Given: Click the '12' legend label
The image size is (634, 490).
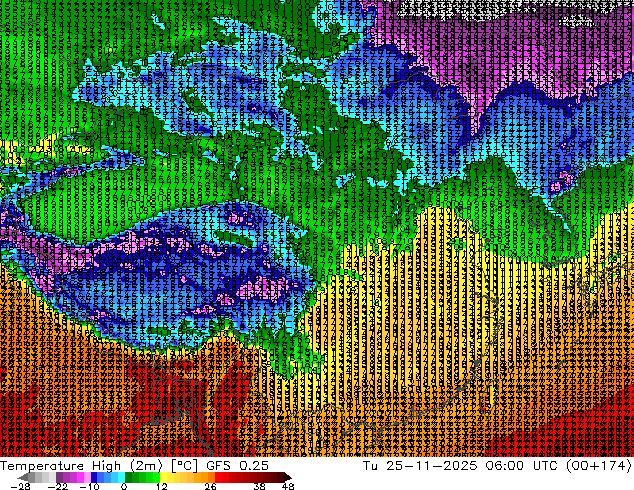Looking at the screenshot, I should [x=162, y=486].
